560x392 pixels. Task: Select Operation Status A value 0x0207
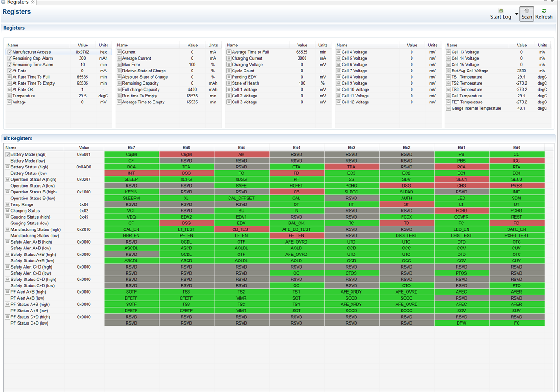coord(84,180)
